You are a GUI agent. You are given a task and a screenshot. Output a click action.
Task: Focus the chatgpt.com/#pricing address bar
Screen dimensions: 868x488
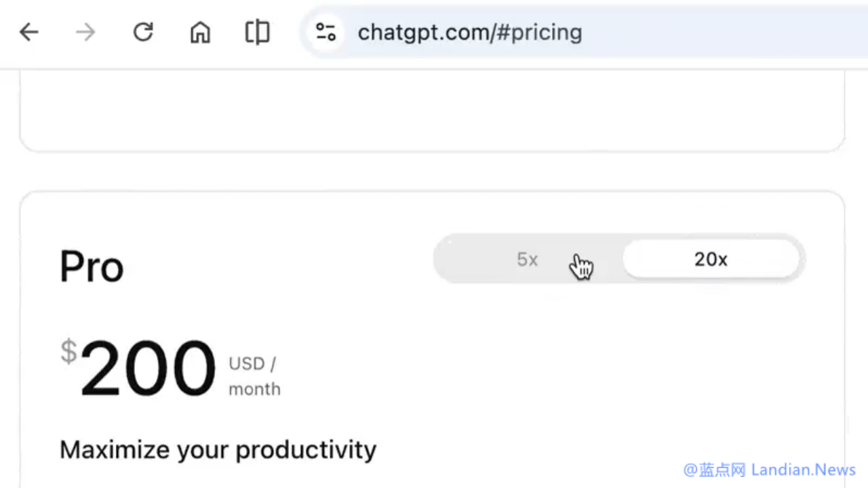pyautogui.click(x=469, y=33)
